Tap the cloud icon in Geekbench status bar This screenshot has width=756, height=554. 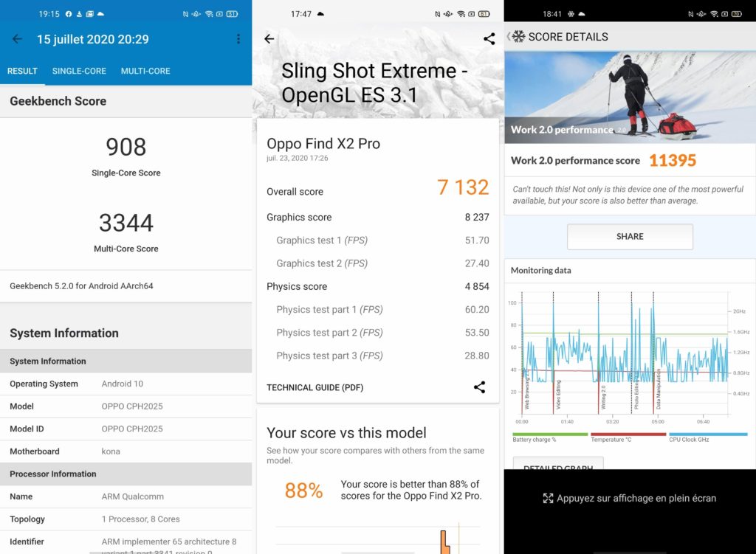click(100, 14)
